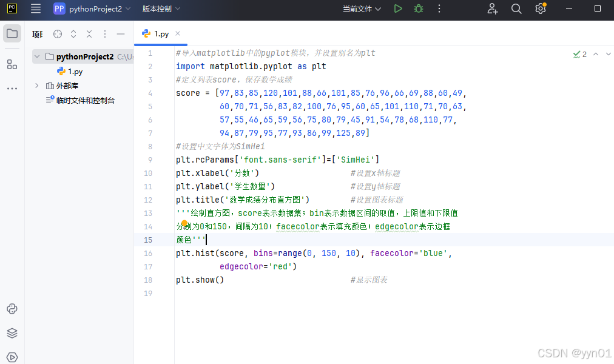Viewport: 614px width, 364px height.
Task: Open the Services tool window icon
Action: (12, 357)
